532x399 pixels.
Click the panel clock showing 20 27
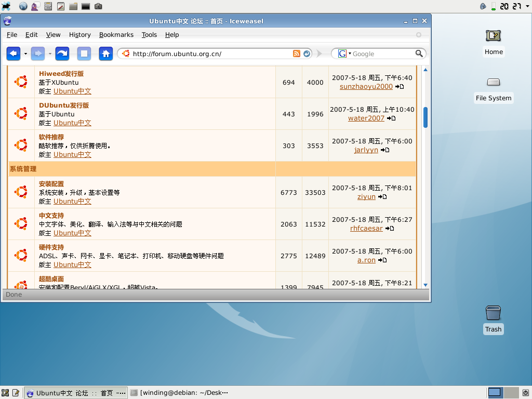tap(511, 6)
